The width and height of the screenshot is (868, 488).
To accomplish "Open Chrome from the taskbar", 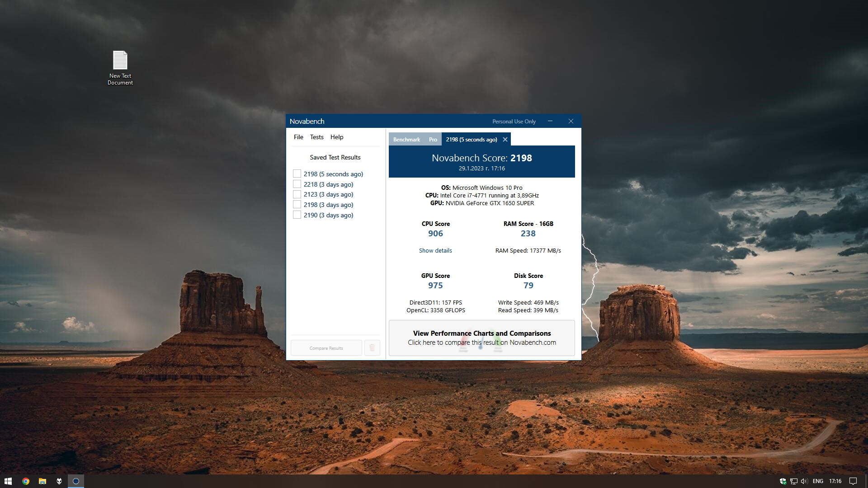I will click(26, 481).
